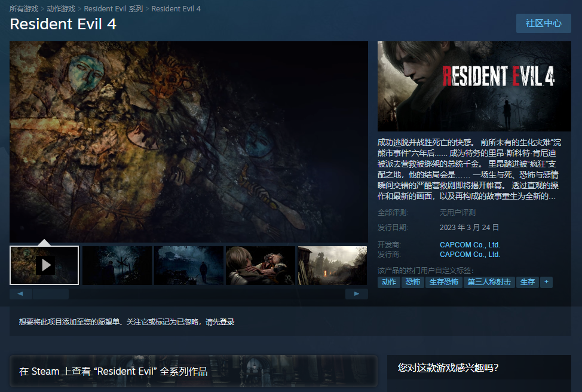Click the screenshot strip scrollbar track
The height and width of the screenshot is (392, 582).
pos(203,294)
